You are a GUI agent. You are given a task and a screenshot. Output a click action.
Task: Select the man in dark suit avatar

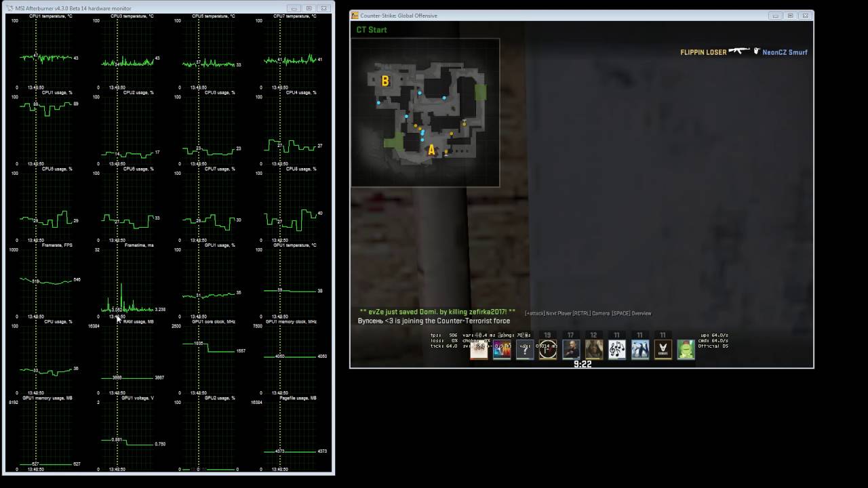click(571, 349)
